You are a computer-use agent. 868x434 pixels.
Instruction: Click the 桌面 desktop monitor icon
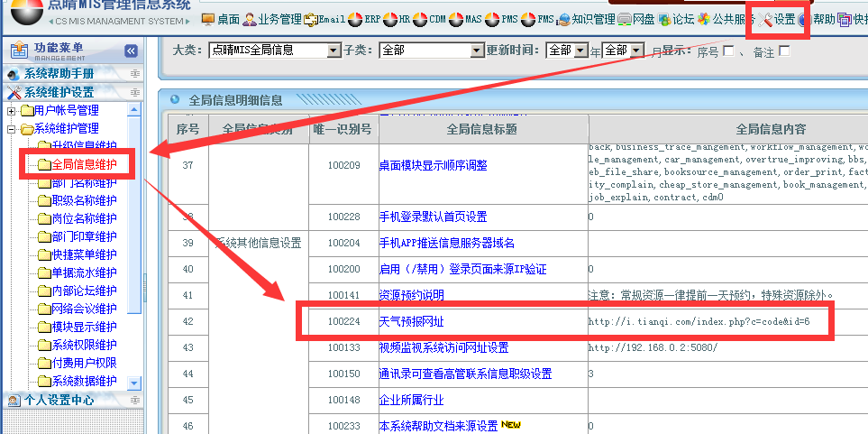(208, 19)
